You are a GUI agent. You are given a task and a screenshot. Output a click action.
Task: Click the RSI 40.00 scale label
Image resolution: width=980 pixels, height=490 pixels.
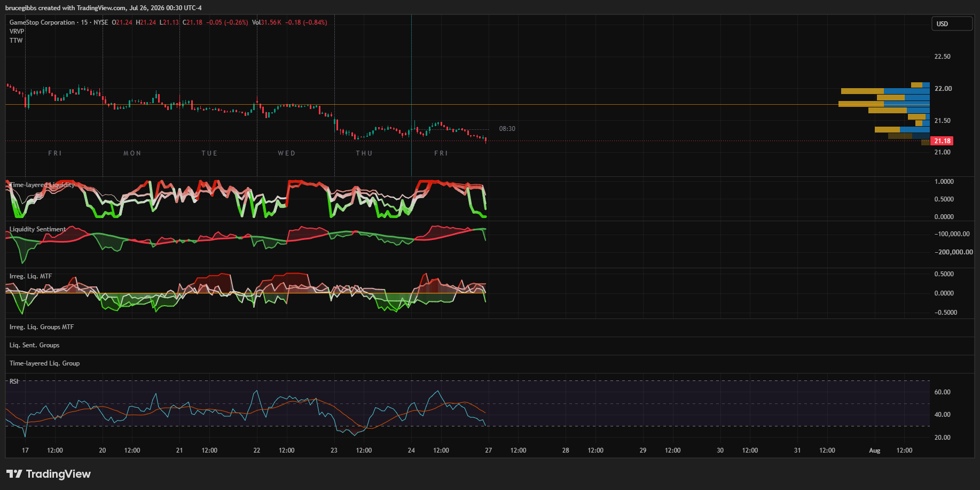tap(942, 415)
